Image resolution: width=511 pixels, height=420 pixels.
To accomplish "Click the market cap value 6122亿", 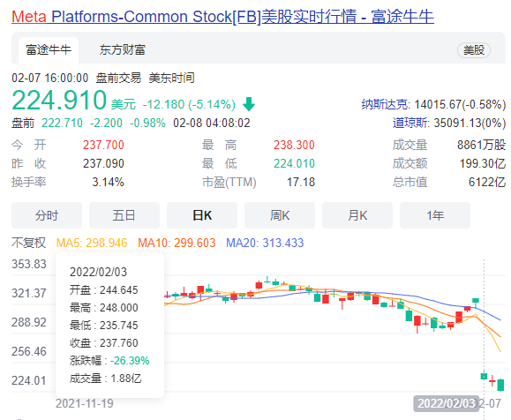I will pos(487,182).
